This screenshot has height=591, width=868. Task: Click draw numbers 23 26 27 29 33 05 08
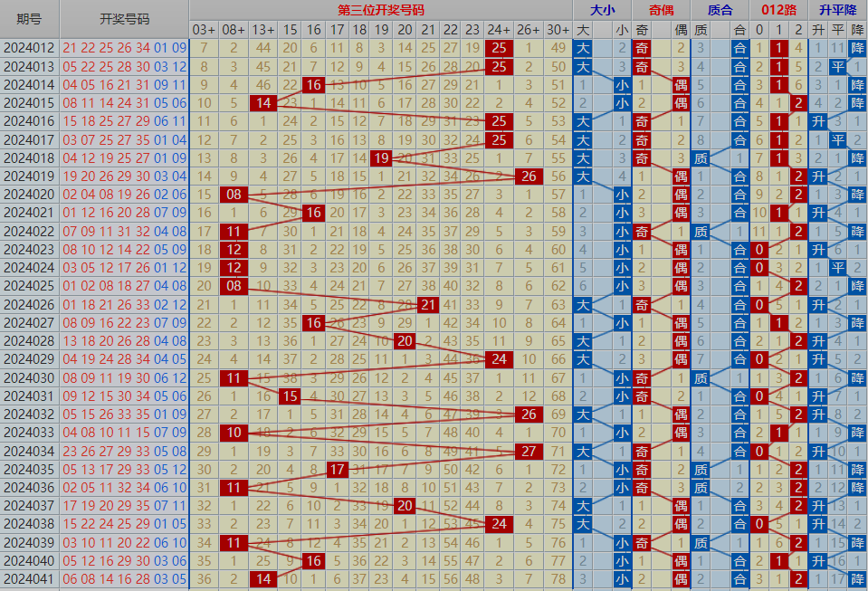(x=125, y=452)
